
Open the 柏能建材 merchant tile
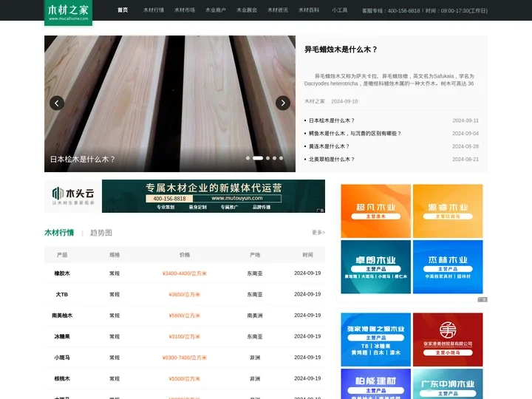coord(375,383)
